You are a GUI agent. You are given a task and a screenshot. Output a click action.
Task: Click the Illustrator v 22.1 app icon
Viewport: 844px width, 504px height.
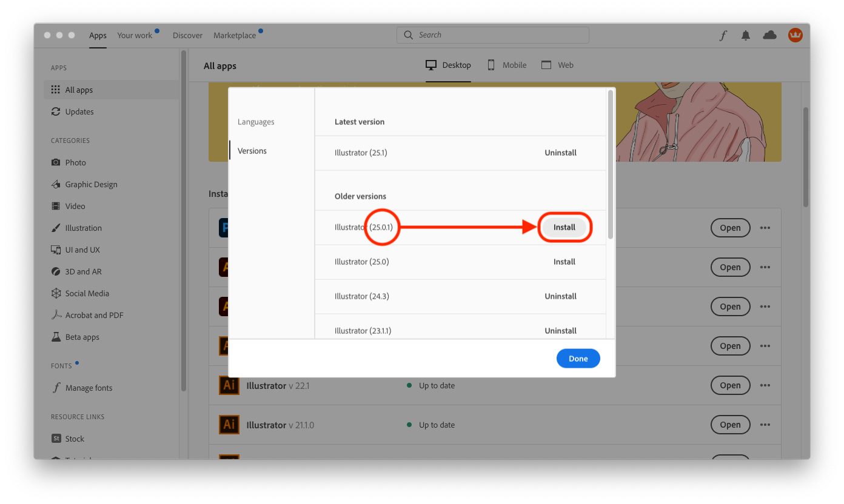pos(229,385)
